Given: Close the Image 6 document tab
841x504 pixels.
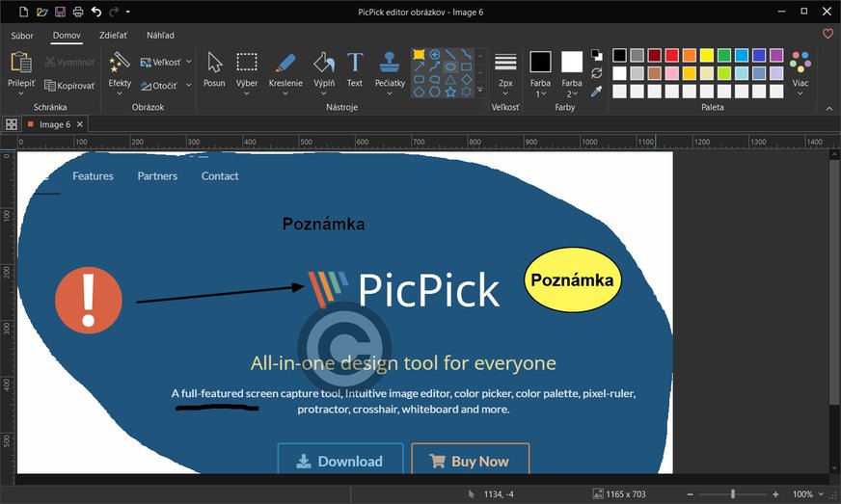Looking at the screenshot, I should pyautogui.click(x=80, y=124).
